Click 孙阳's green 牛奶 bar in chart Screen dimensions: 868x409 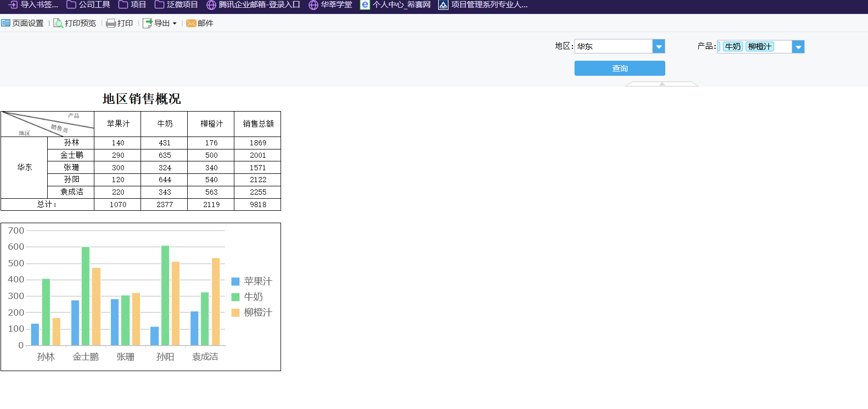[x=165, y=295]
